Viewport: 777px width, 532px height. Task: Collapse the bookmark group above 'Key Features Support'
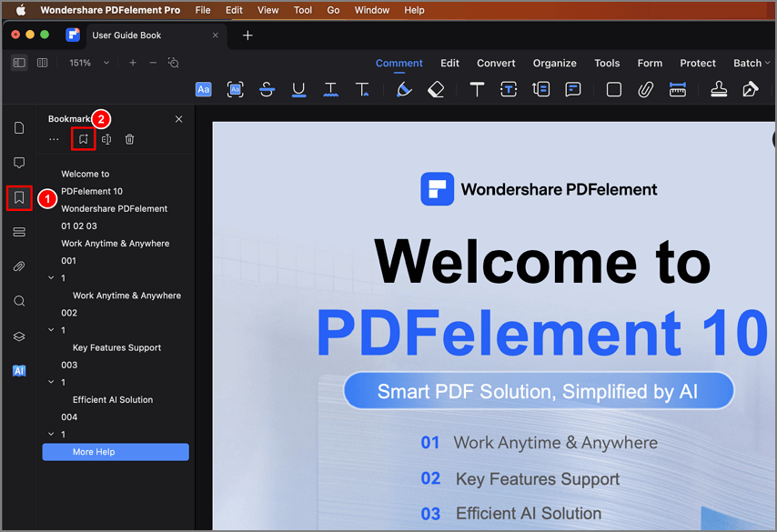point(51,330)
